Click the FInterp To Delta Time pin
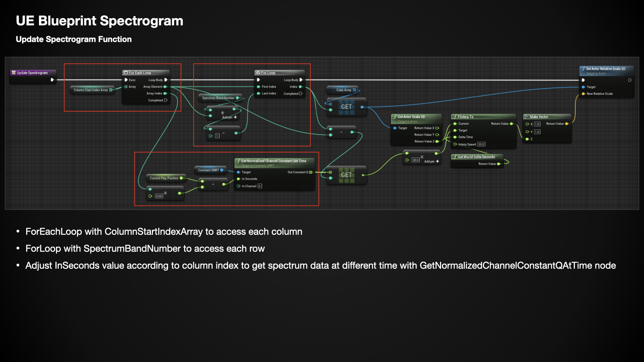 tap(455, 137)
